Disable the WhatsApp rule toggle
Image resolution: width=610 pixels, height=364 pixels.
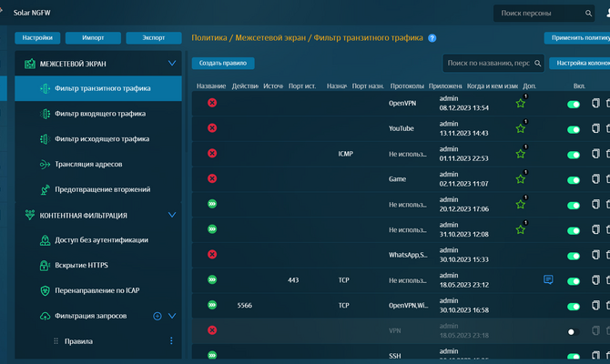(x=574, y=256)
